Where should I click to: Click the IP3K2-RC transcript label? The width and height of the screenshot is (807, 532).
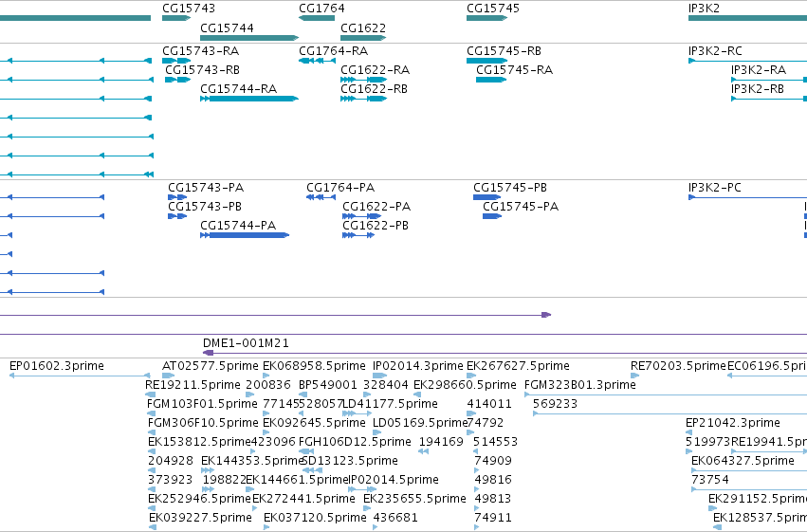(x=715, y=51)
